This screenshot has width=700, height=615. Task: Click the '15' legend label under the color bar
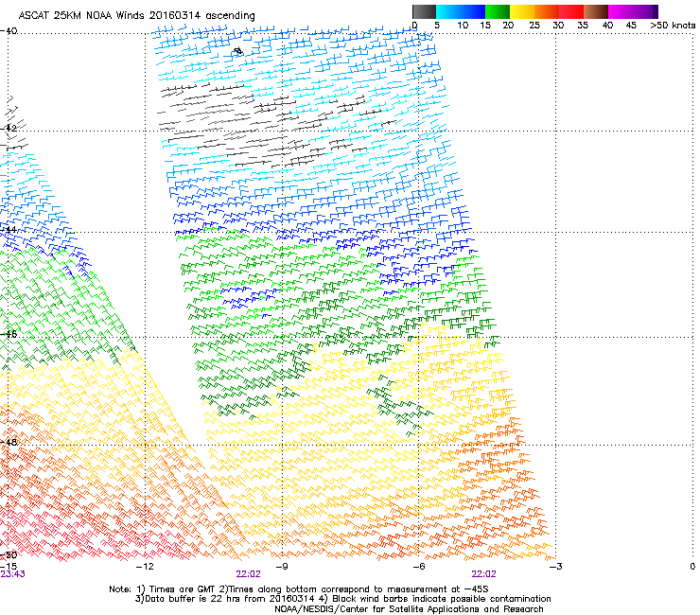(x=485, y=26)
